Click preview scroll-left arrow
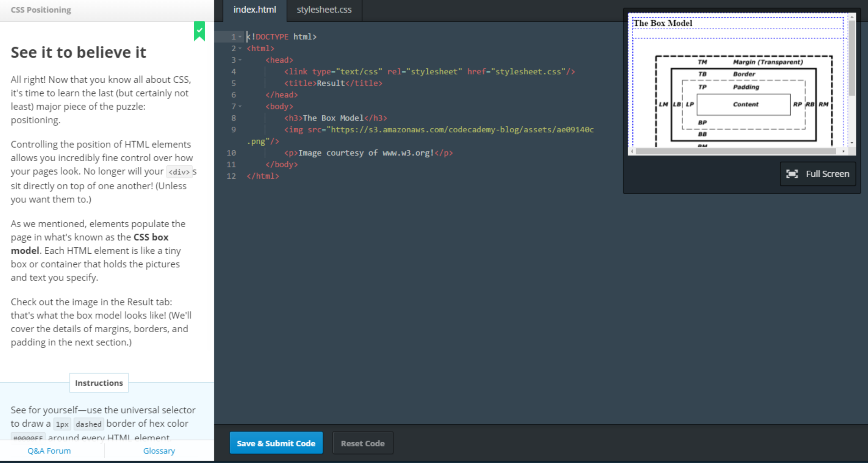 coord(632,151)
